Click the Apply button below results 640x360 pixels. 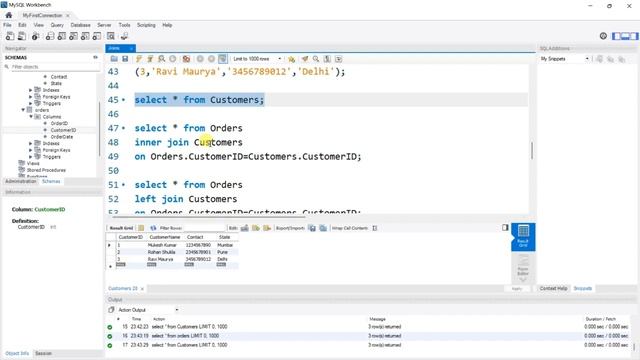tap(517, 289)
